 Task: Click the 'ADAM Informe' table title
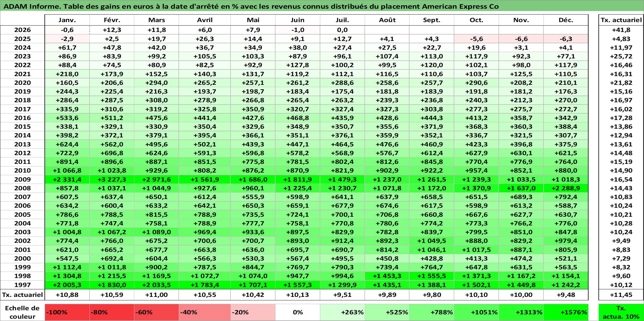pyautogui.click(x=251, y=6)
